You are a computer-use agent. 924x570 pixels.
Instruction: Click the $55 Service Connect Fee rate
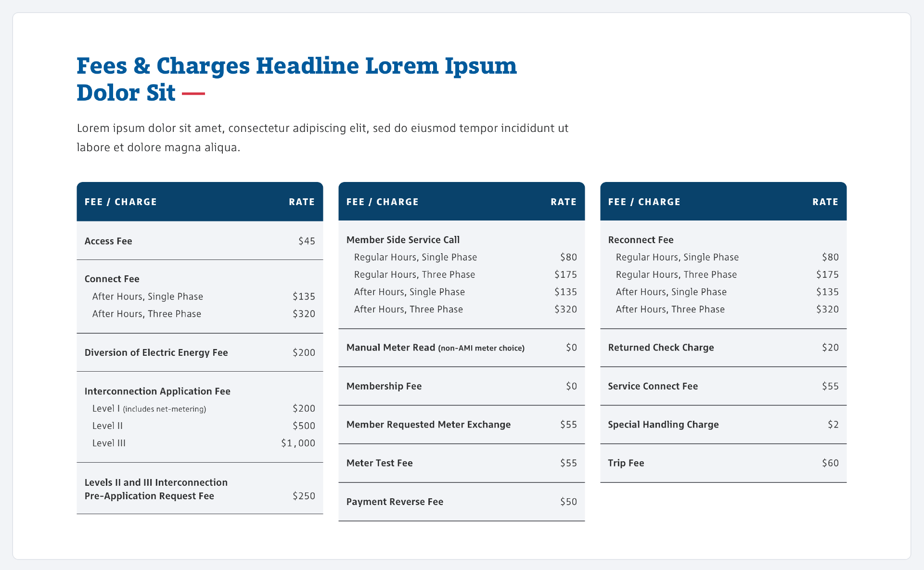[x=830, y=386]
